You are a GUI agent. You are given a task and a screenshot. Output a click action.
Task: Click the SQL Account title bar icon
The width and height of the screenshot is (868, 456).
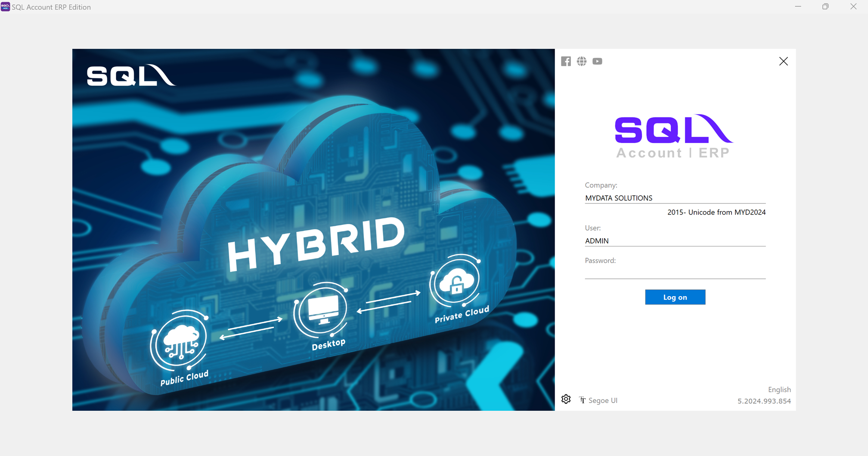point(5,7)
